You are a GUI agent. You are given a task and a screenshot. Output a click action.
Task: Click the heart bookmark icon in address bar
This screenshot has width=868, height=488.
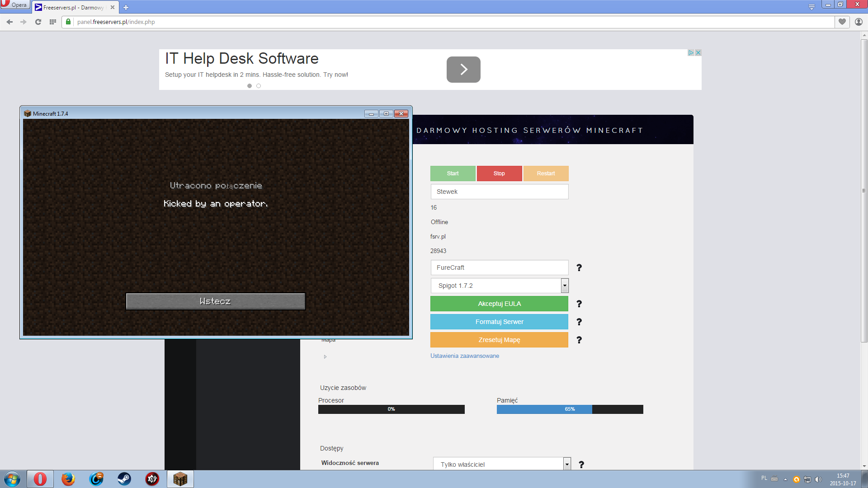(x=842, y=22)
